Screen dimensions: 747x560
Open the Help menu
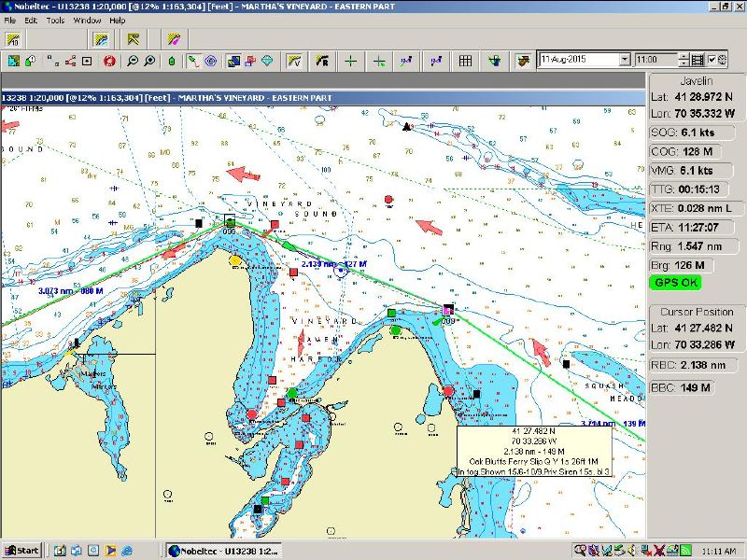118,21
